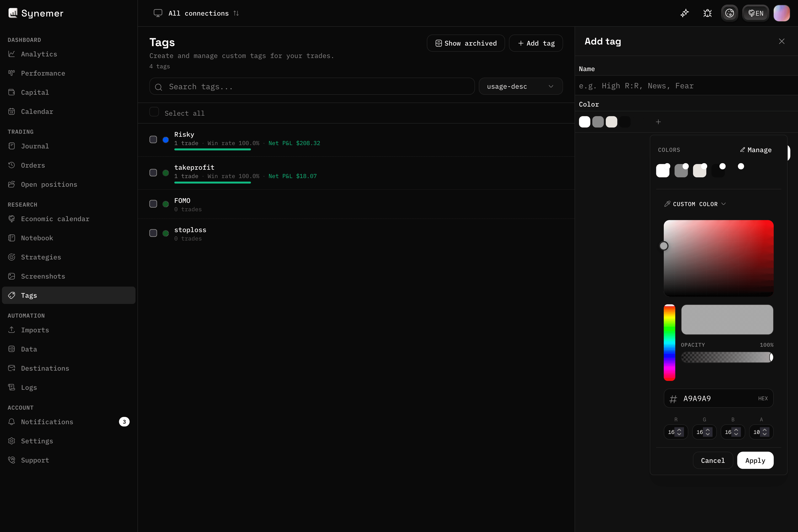Close the Add tag panel
This screenshot has width=798, height=532.
tap(782, 41)
